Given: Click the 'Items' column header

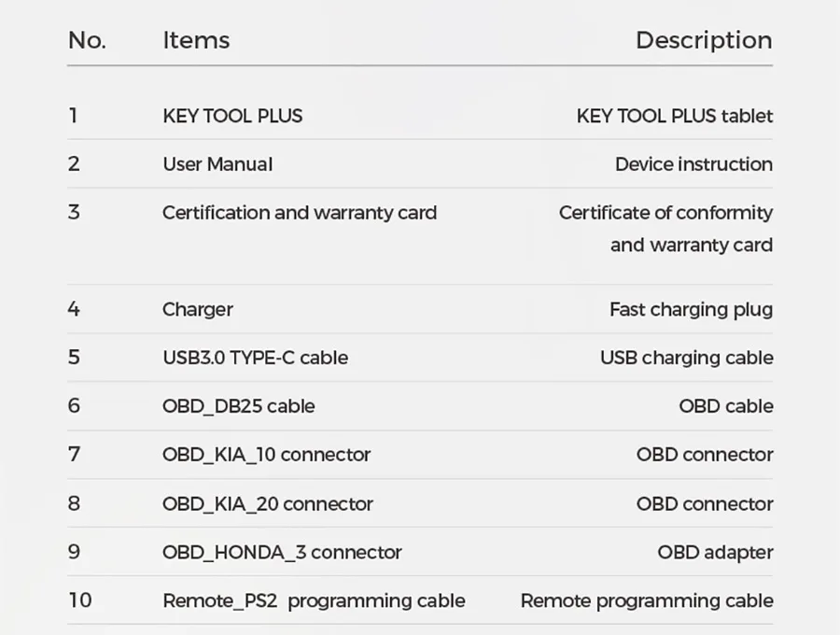Looking at the screenshot, I should pos(196,40).
